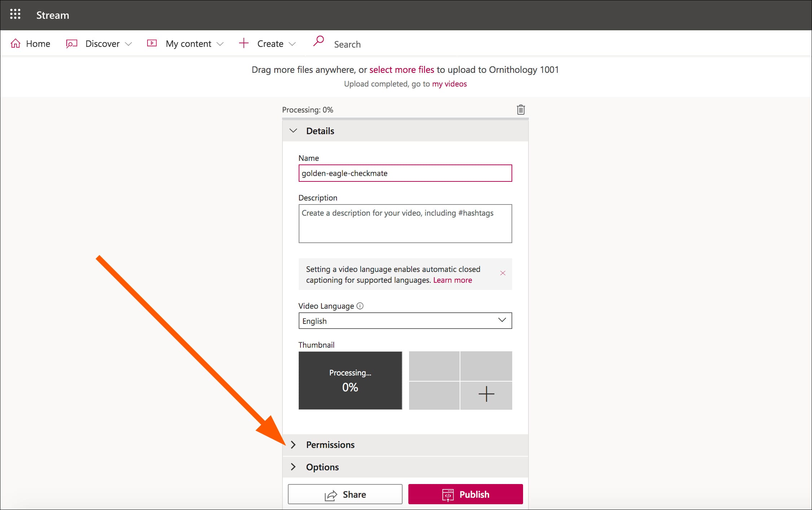Delete the upload with trash icon
The width and height of the screenshot is (812, 510).
tap(521, 110)
